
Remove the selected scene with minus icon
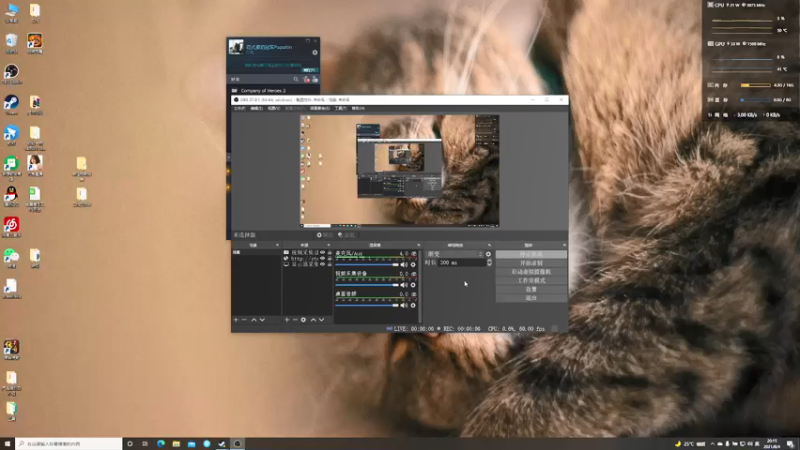(244, 320)
